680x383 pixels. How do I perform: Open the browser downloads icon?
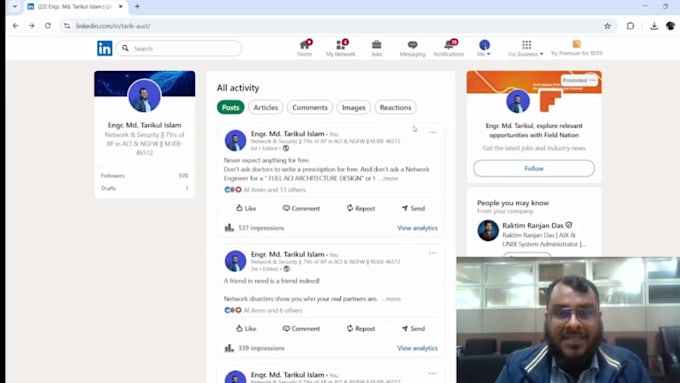(654, 26)
